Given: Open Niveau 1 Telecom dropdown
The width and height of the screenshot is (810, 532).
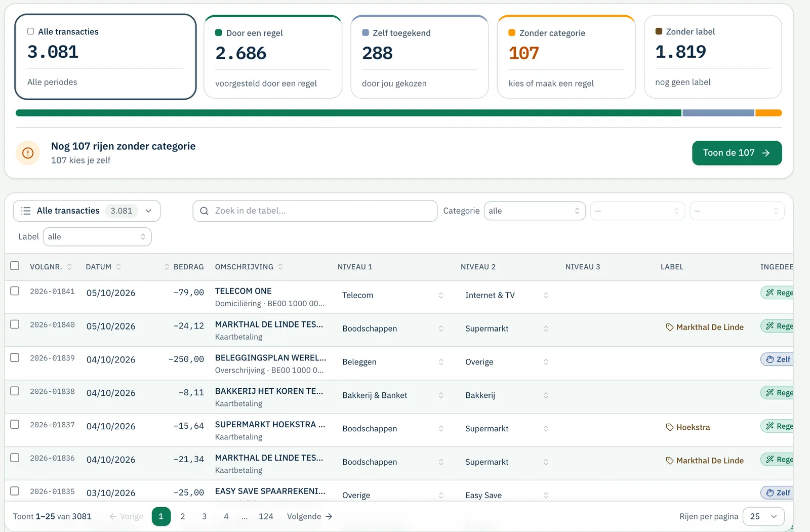Looking at the screenshot, I should (x=393, y=295).
